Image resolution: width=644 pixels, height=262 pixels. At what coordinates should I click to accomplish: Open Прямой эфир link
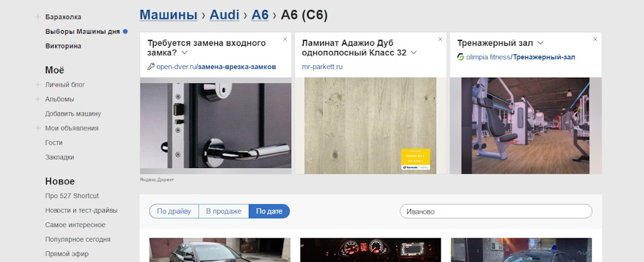[66, 254]
